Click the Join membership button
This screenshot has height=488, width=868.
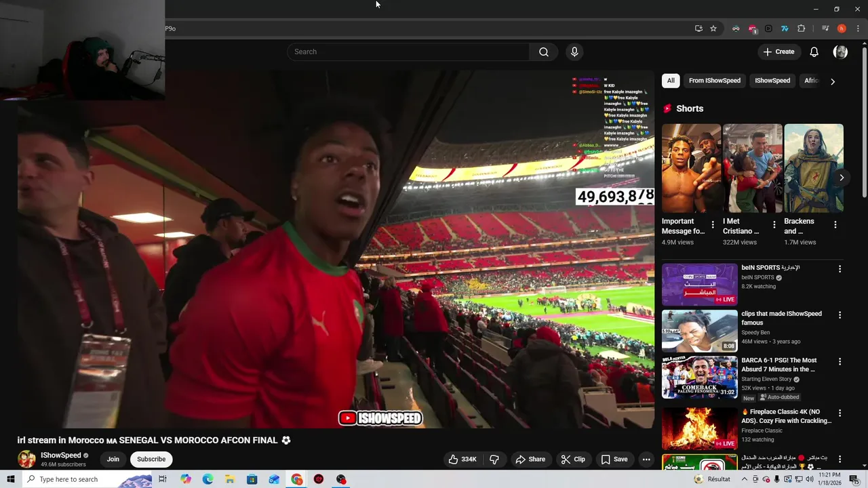click(x=113, y=459)
